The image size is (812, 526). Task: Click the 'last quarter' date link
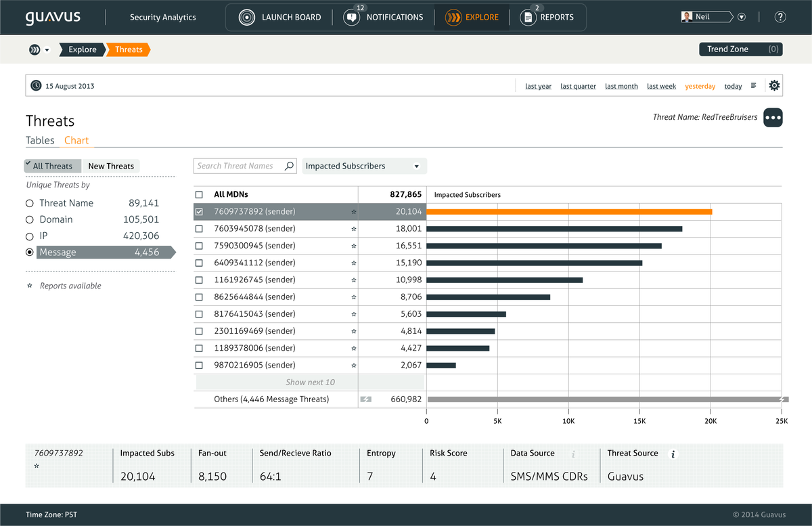click(x=578, y=87)
